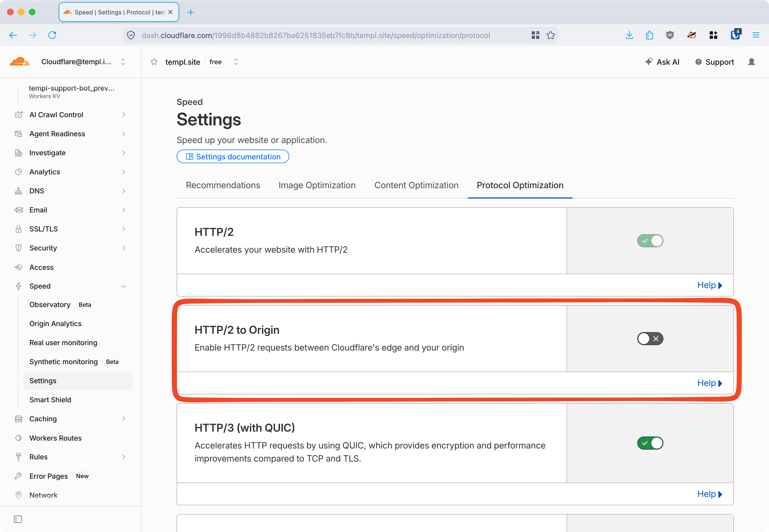This screenshot has width=769, height=532.
Task: Click the Agent Readiness icon
Action: (x=19, y=134)
